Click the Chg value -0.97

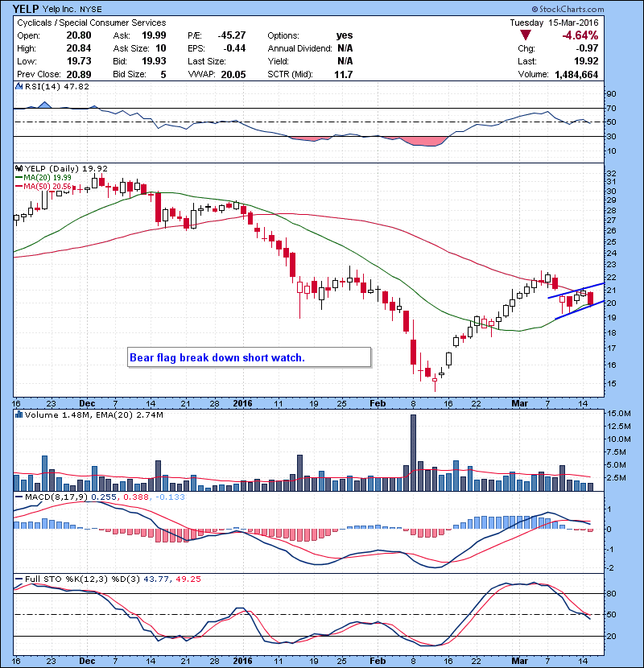tap(587, 48)
